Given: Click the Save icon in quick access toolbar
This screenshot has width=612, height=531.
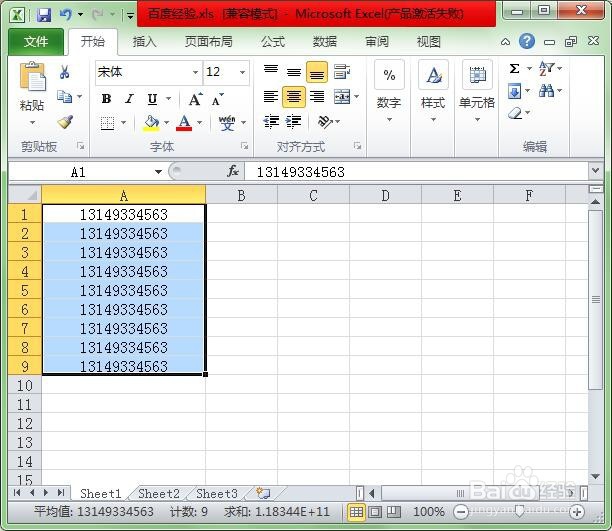Looking at the screenshot, I should coord(44,15).
